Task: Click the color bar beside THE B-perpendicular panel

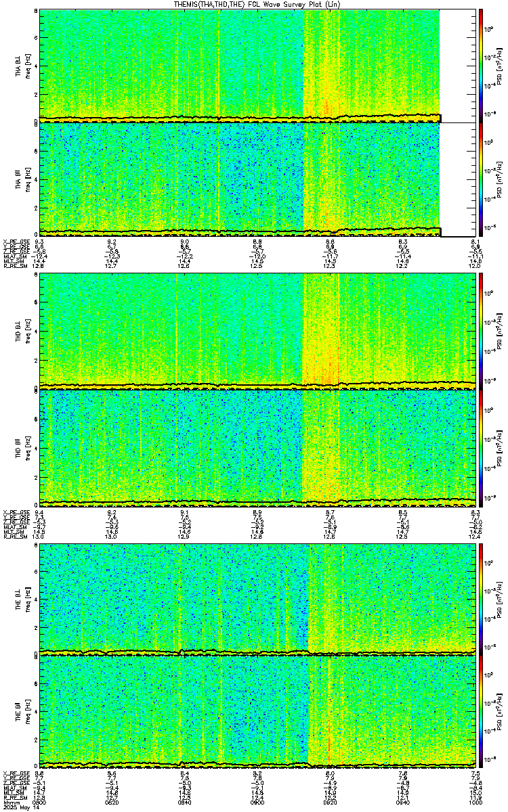Action: coord(481,597)
